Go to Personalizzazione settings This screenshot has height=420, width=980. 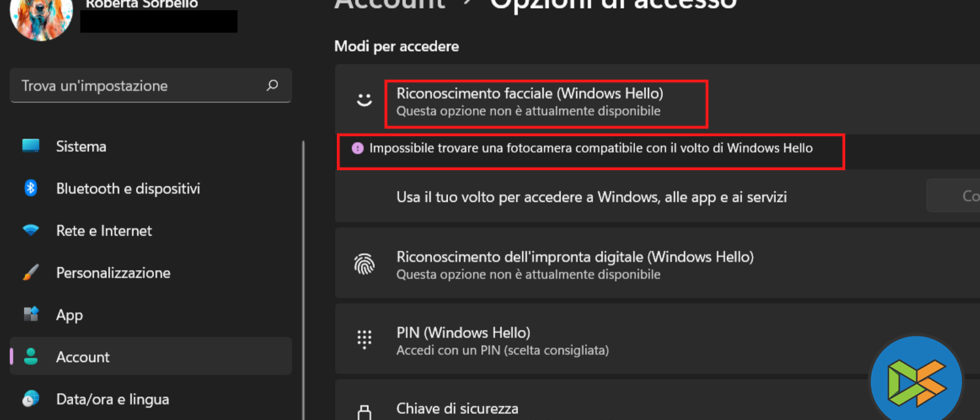(x=113, y=273)
